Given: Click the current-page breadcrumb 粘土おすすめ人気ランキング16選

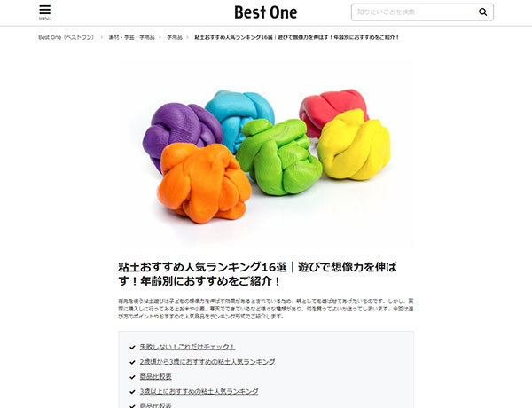Looking at the screenshot, I should [x=297, y=37].
